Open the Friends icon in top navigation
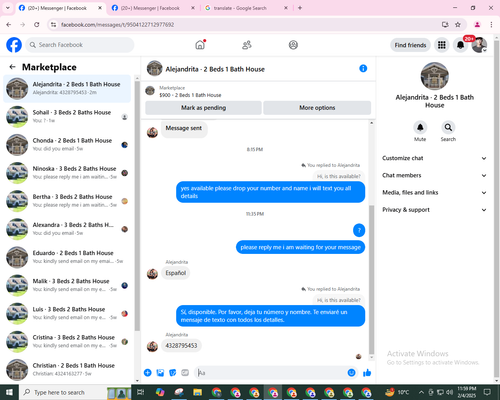Viewport: 500px width, 400px height. tap(247, 45)
